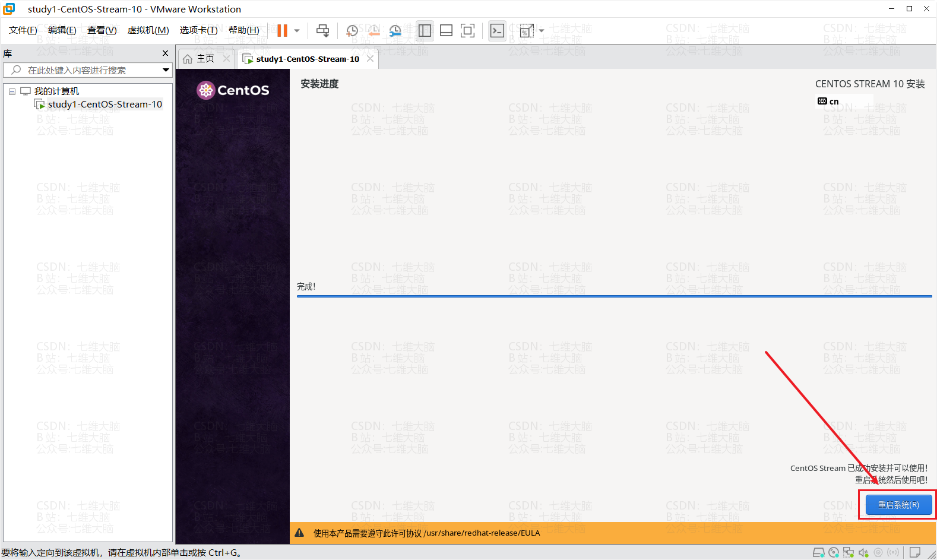The image size is (937, 560).
Task: Click the hard disk status icon
Action: [x=818, y=552]
